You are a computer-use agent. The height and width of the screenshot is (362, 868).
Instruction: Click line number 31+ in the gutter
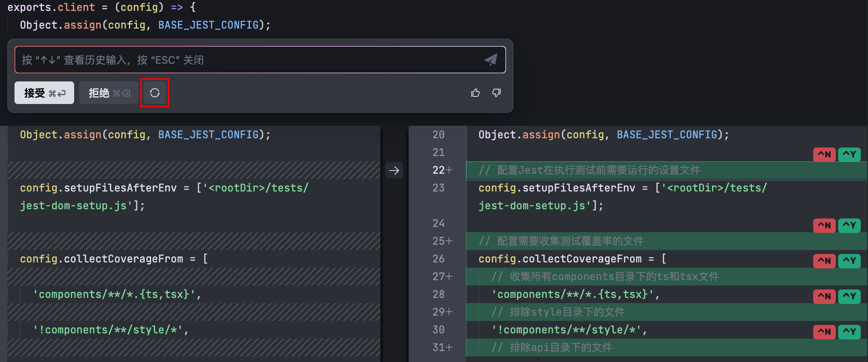click(x=442, y=347)
